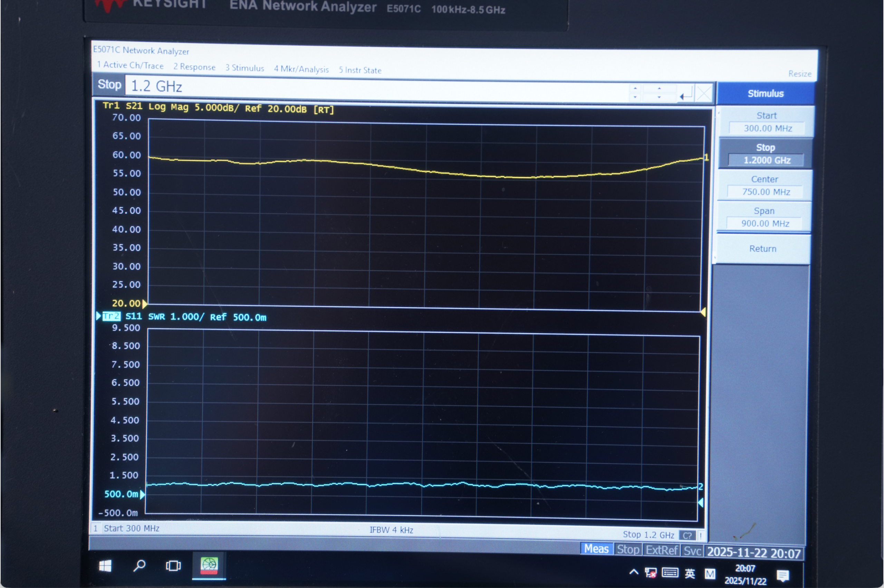The height and width of the screenshot is (588, 884).
Task: Click the small step-up arrow in entry bar
Action: click(x=635, y=88)
